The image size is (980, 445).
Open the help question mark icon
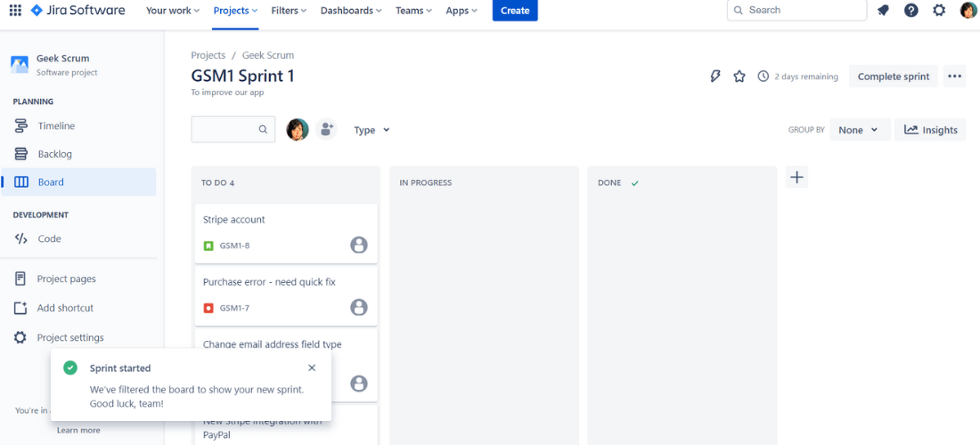click(x=911, y=11)
